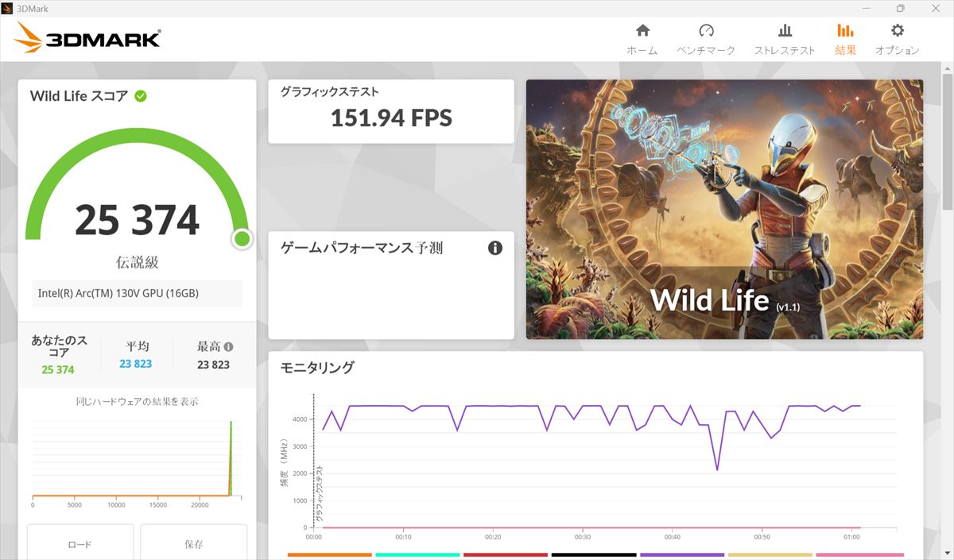Click the 保存 button

(194, 543)
